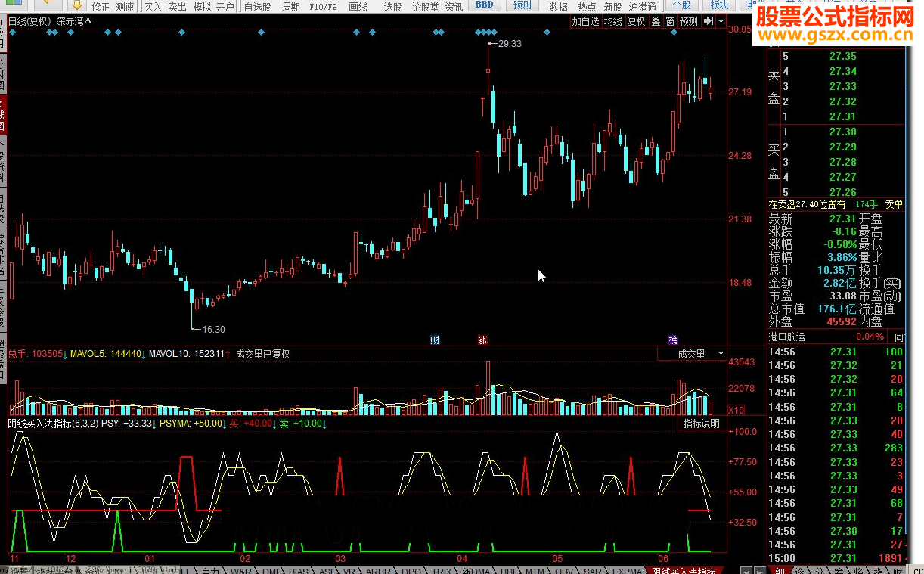Click the buy level 1 price 27.30
924x574 pixels.
(x=843, y=132)
